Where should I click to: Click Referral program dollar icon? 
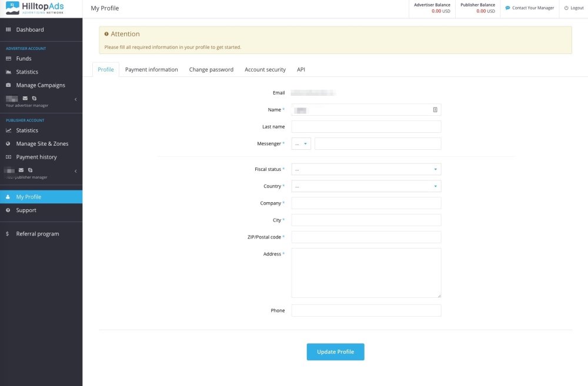click(7, 234)
